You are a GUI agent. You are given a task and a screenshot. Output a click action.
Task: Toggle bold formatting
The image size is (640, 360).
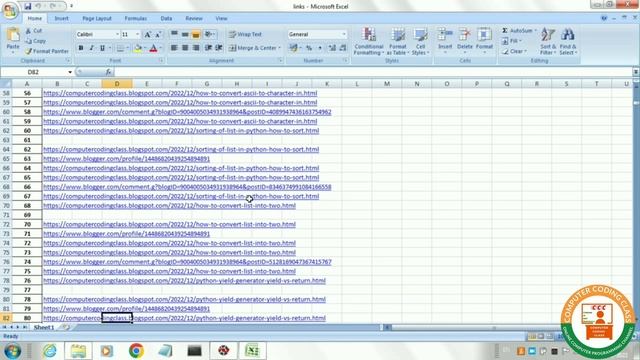(81, 48)
